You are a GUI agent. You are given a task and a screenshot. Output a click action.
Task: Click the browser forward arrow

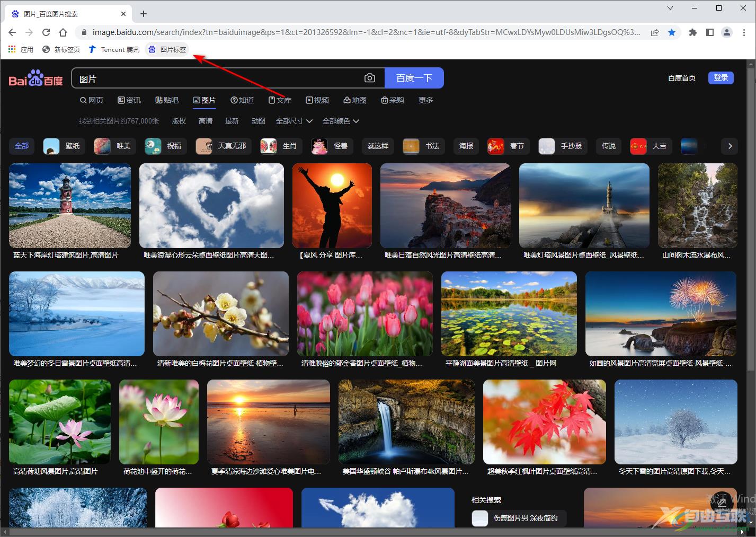(x=29, y=32)
